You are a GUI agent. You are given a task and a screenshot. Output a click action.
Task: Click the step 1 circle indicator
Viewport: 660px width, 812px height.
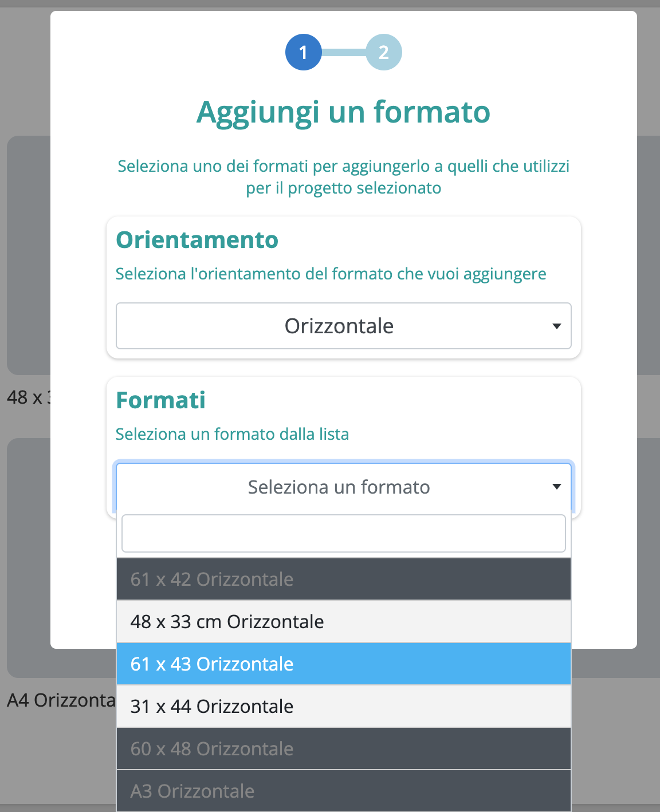pos(303,52)
